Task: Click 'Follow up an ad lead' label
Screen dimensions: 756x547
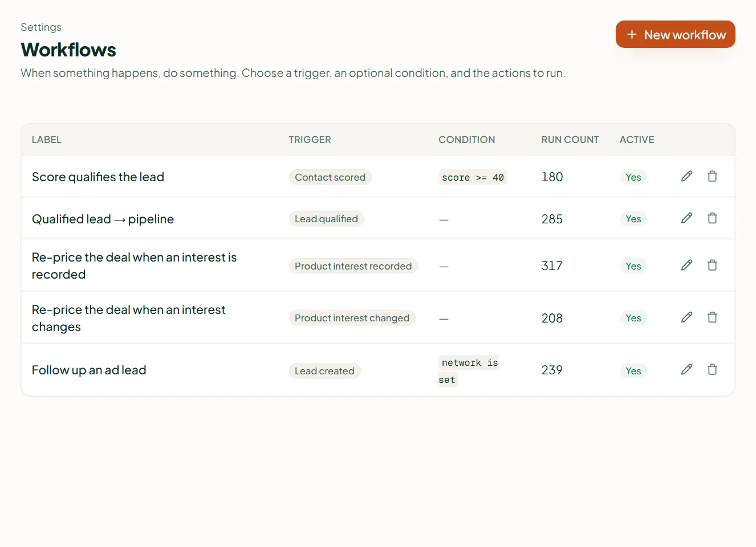Action: (89, 370)
